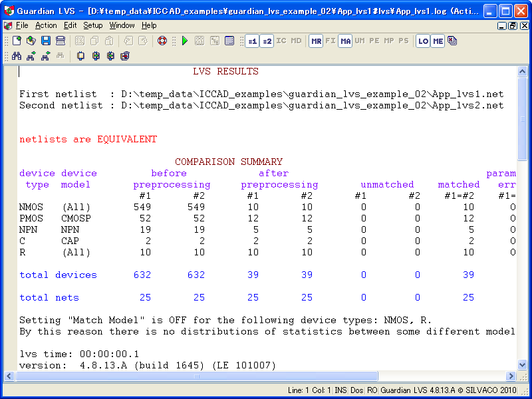The width and height of the screenshot is (532, 399).
Task: Click the ME toolbar button
Action: 438,41
